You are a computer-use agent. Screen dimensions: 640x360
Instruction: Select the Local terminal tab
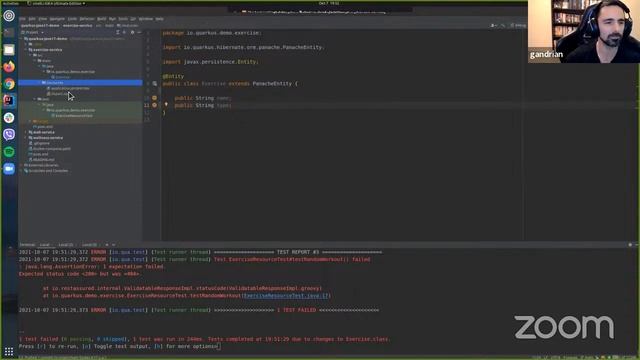tap(44, 245)
